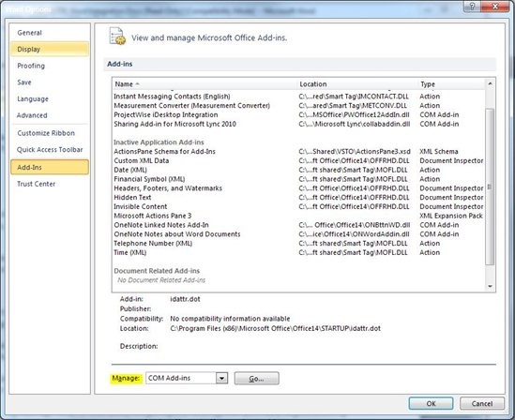This screenshot has height=420, width=515.
Task: Click the scroll-down arrow of add-ins list
Action: pyautogui.click(x=490, y=286)
